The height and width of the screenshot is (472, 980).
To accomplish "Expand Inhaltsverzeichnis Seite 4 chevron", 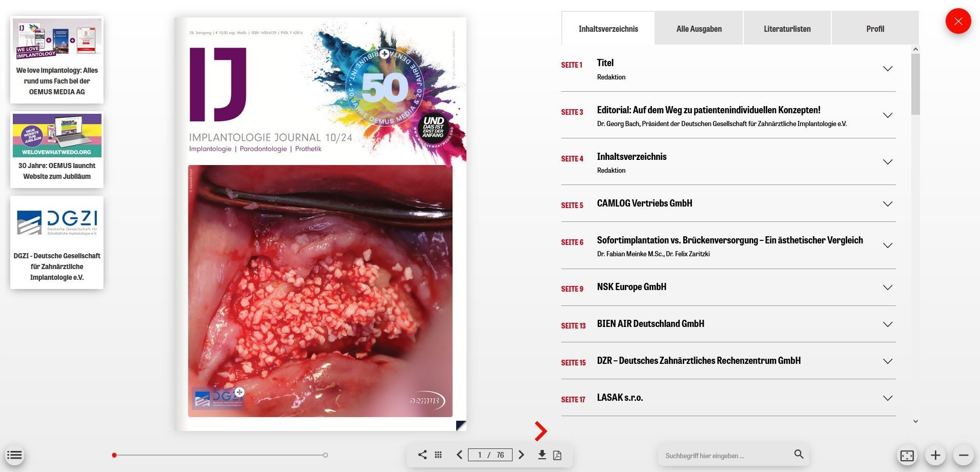I will [x=888, y=162].
